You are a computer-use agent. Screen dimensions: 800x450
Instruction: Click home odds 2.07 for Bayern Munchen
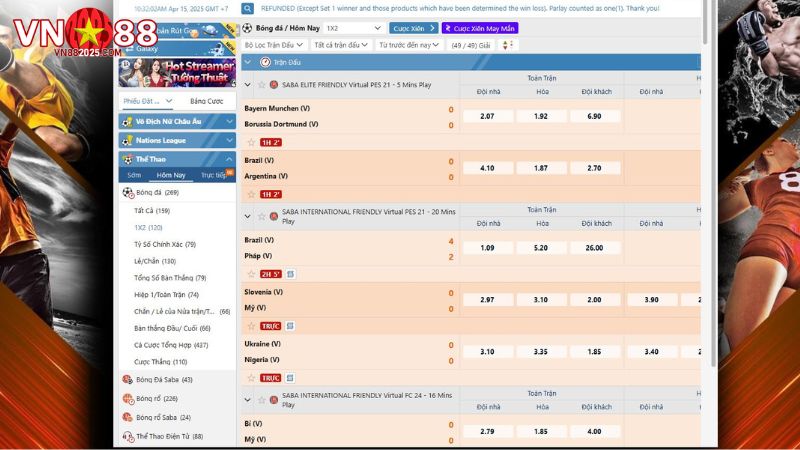click(x=488, y=116)
